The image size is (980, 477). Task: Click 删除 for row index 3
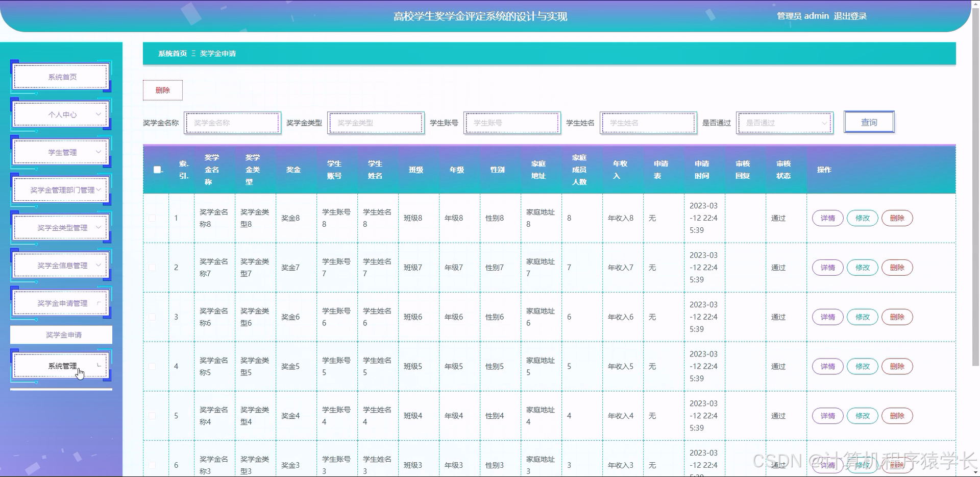897,317
